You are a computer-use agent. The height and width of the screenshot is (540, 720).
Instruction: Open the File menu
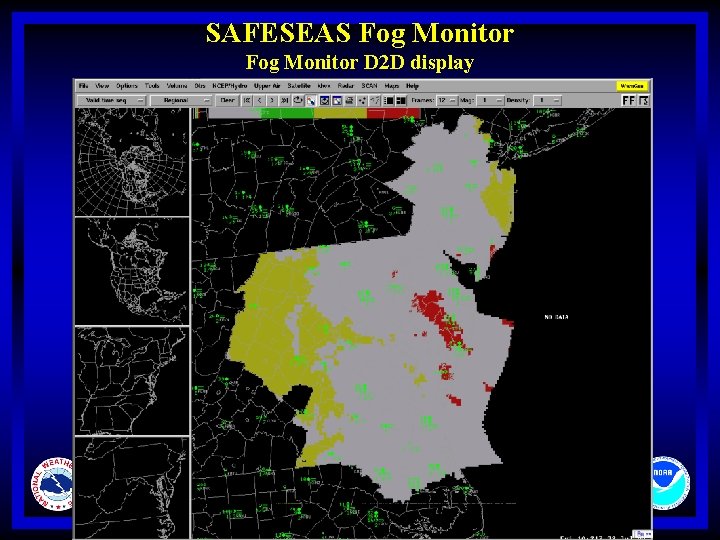[83, 86]
